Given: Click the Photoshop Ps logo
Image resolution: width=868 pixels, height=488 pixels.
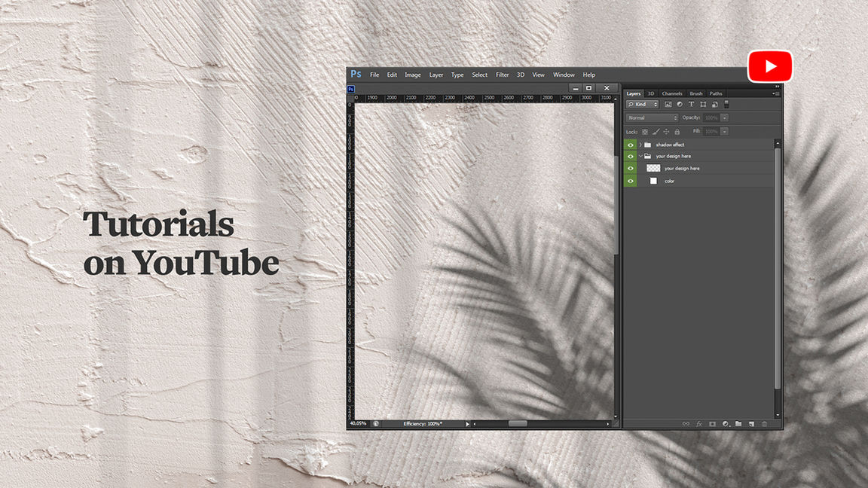Looking at the screenshot, I should click(356, 74).
